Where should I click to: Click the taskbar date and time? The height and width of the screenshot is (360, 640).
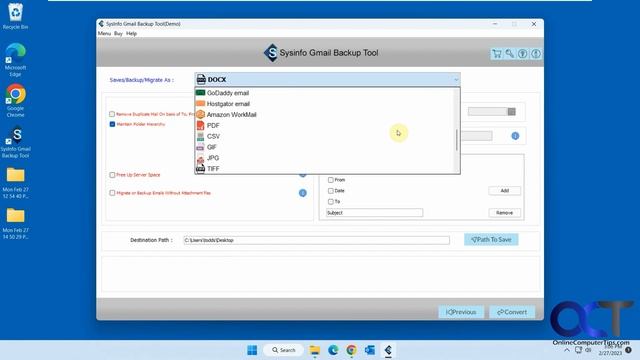(x=610, y=350)
